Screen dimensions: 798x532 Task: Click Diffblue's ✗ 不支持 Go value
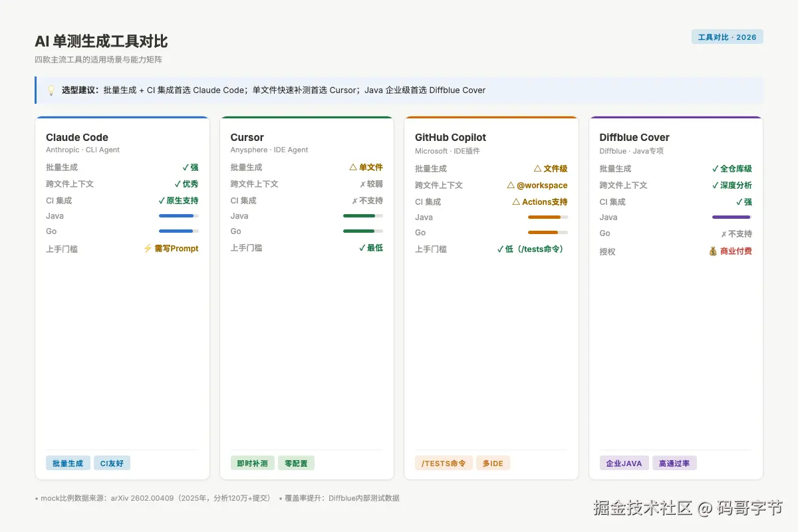tap(736, 234)
